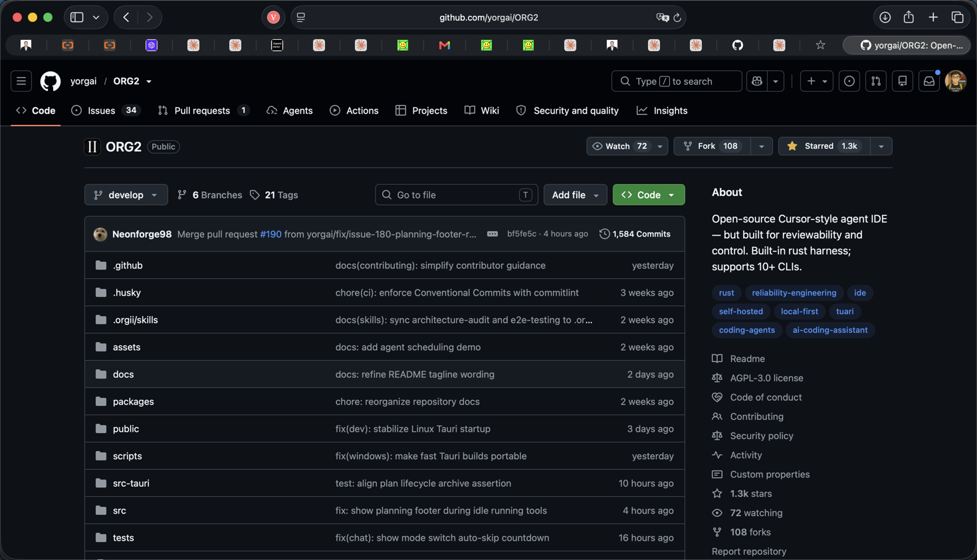Open the green Code dropdown
This screenshot has width=977, height=560.
click(649, 195)
